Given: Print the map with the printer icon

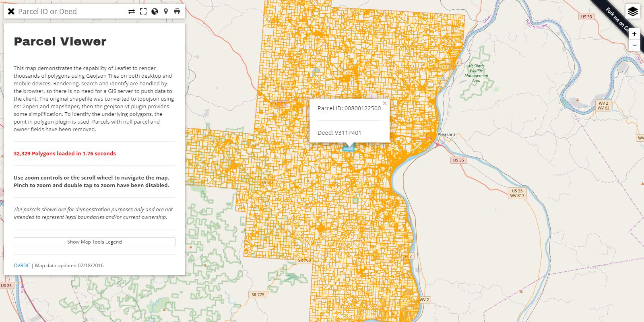Looking at the screenshot, I should click(177, 12).
